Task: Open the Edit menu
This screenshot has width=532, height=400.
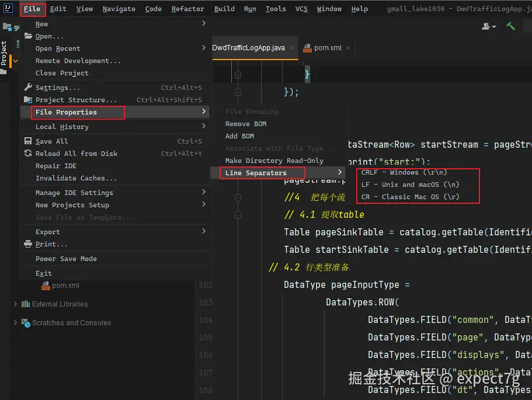Action: click(x=58, y=9)
